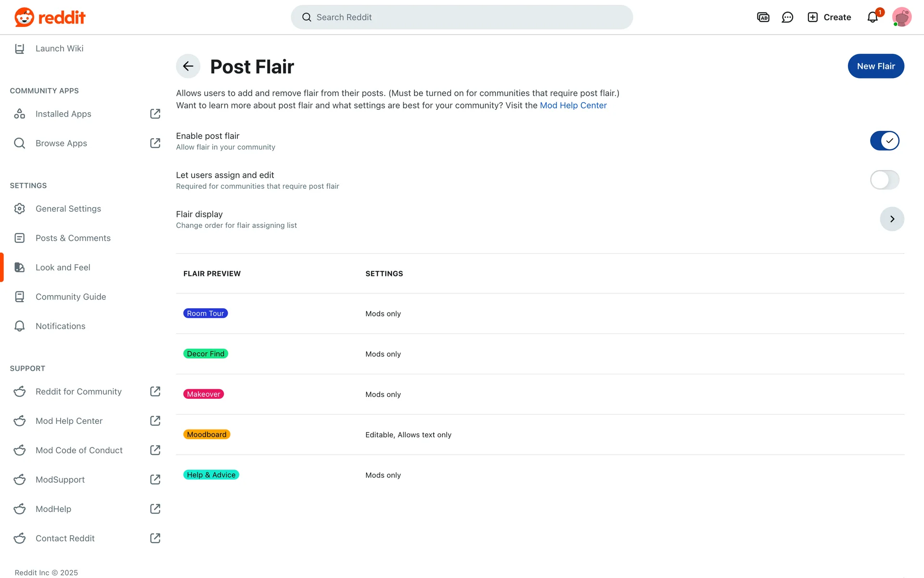Image resolution: width=924 pixels, height=578 pixels.
Task: Click the New Flair button
Action: click(875, 66)
